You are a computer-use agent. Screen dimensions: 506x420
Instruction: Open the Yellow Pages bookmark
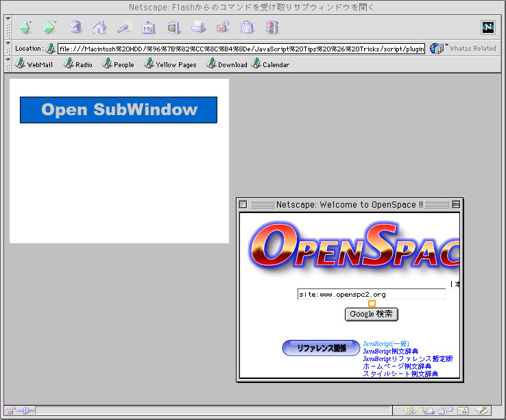pyautogui.click(x=170, y=64)
